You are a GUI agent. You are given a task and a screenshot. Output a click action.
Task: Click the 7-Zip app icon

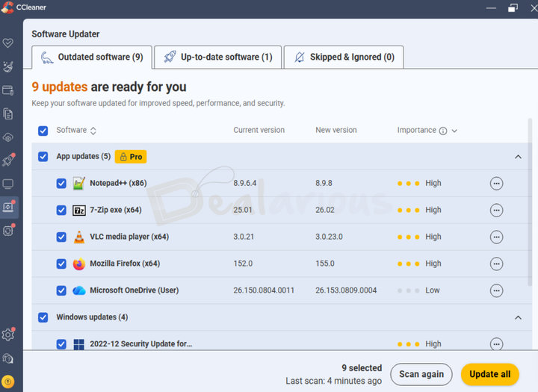[79, 211]
